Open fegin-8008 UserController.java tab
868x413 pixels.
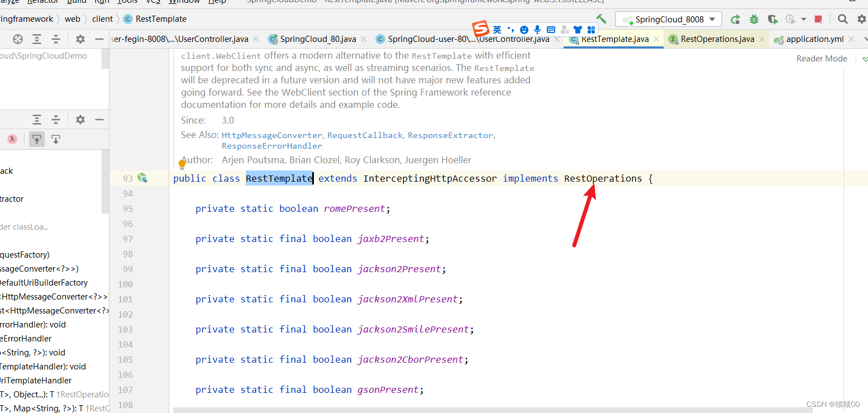(x=185, y=39)
